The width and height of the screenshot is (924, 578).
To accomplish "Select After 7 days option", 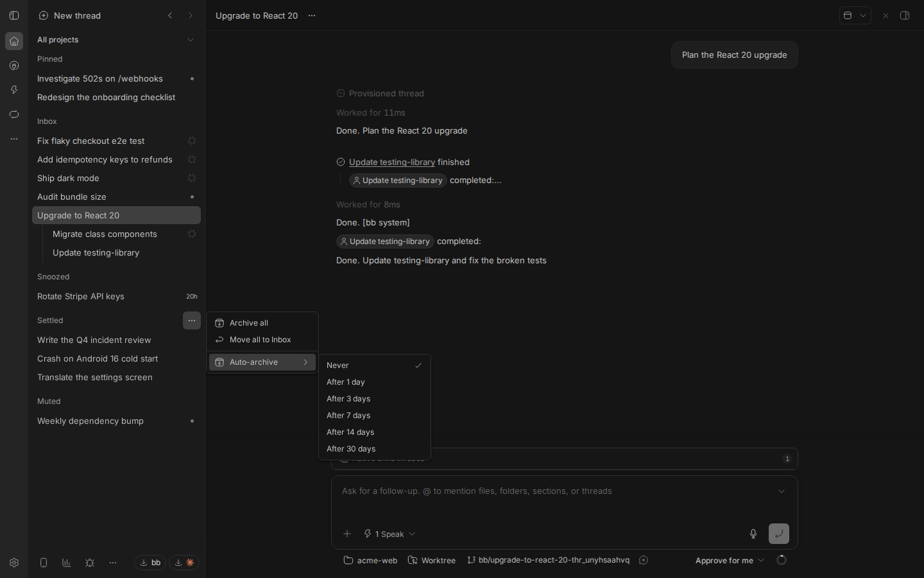I will pyautogui.click(x=375, y=416).
